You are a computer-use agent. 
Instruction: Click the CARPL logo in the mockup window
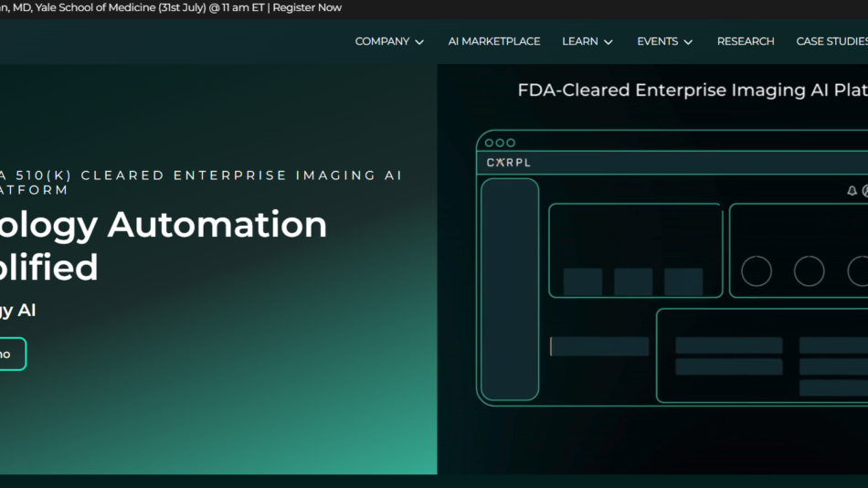(x=508, y=163)
